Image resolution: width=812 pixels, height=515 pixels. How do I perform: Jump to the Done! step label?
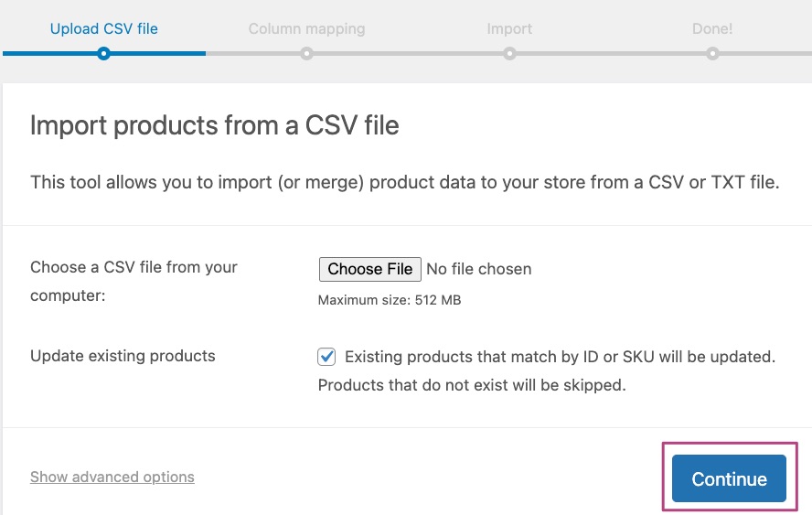(x=712, y=28)
